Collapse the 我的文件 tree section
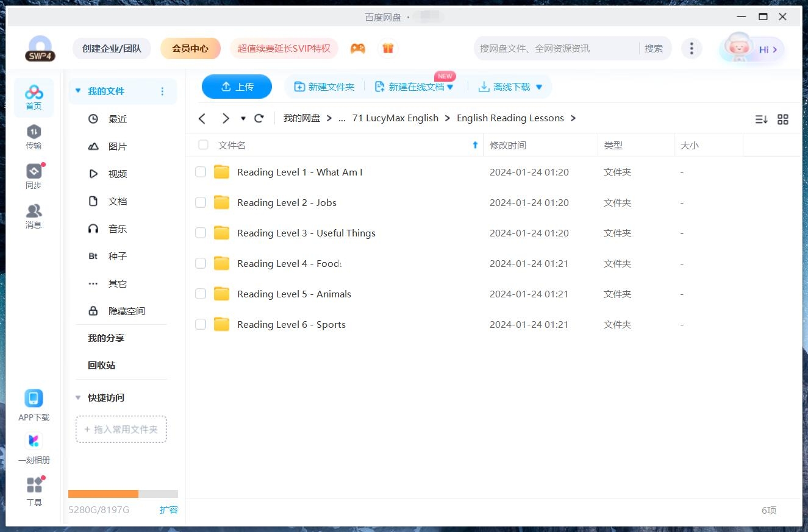 point(78,91)
